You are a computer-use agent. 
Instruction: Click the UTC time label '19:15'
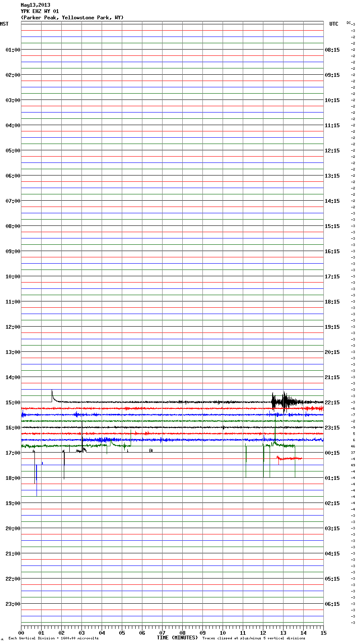click(332, 327)
